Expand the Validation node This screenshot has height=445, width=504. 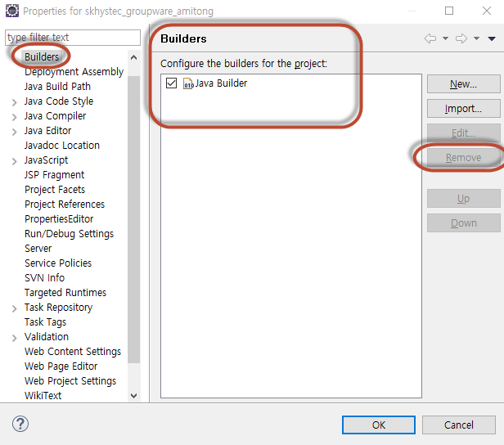point(14,338)
